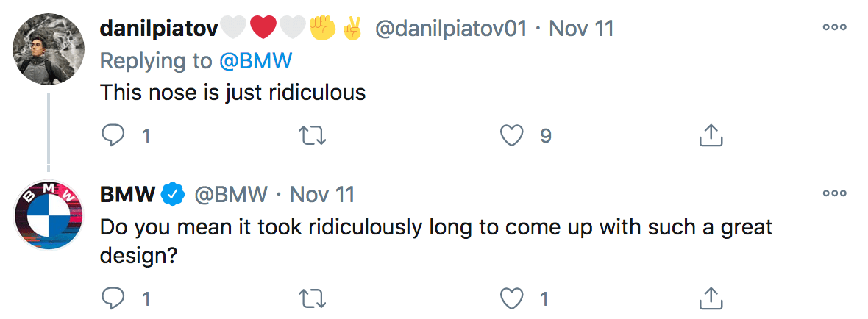Click BMW's verified badge
868x319 pixels.
[x=173, y=195]
